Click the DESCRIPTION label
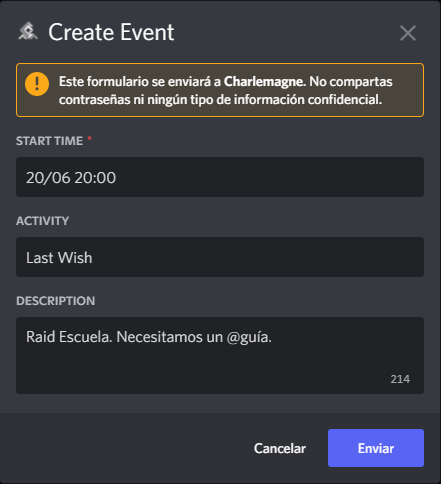The width and height of the screenshot is (441, 484). pyautogui.click(x=56, y=301)
